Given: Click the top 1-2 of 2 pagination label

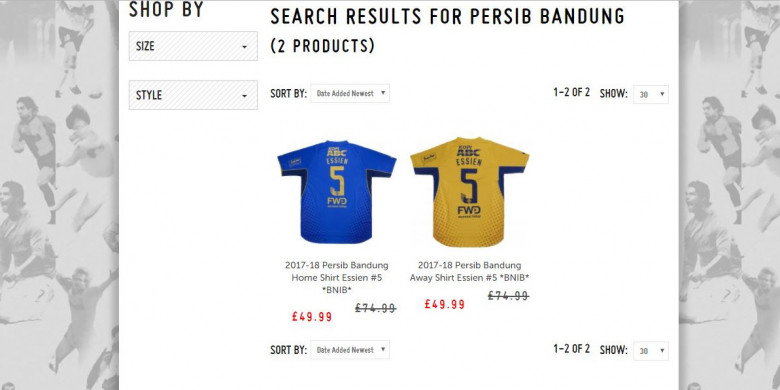Looking at the screenshot, I should click(572, 93).
